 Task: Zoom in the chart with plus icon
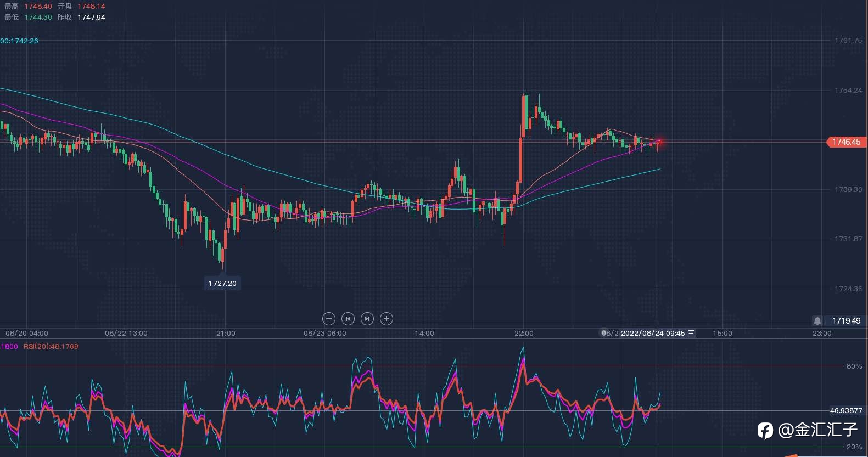387,319
